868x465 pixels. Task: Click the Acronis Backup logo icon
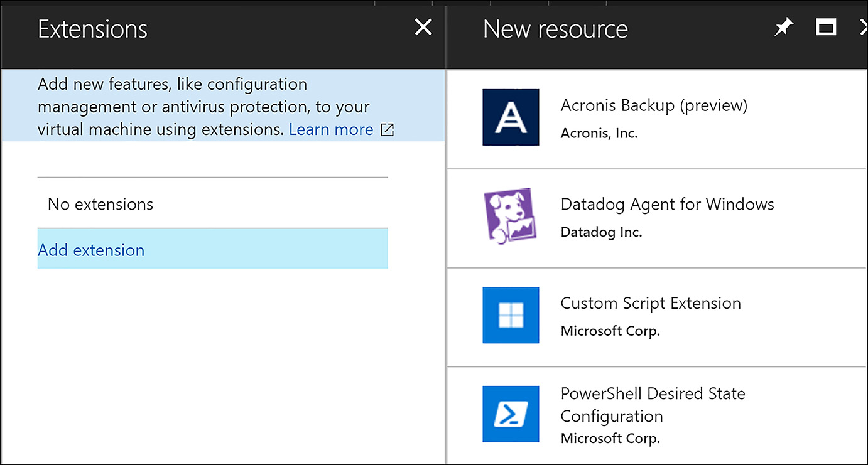click(x=511, y=117)
